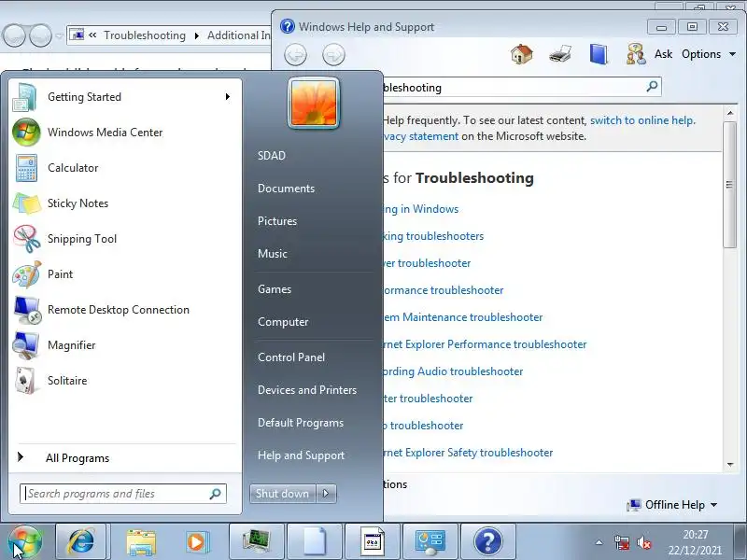Click the Troubleshooting breadcrumb arrow

click(x=197, y=35)
